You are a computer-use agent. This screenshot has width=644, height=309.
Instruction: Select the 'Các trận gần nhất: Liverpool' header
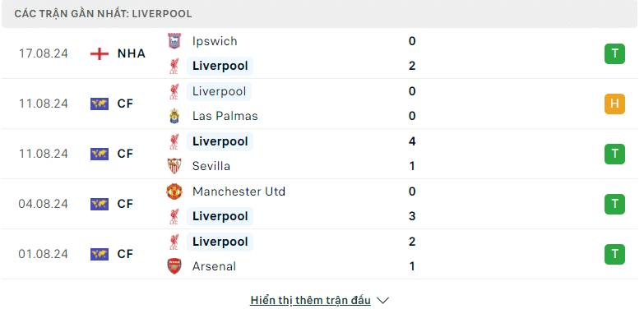pos(103,14)
